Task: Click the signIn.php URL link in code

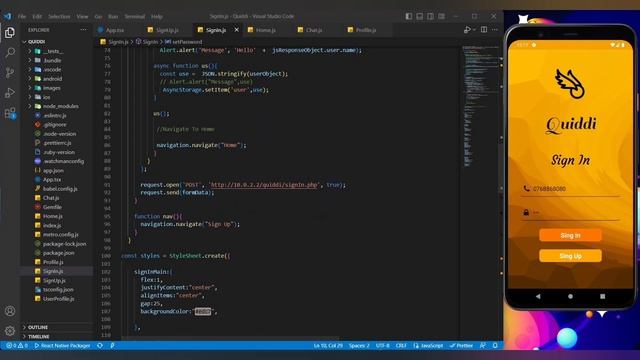Action: (264, 185)
